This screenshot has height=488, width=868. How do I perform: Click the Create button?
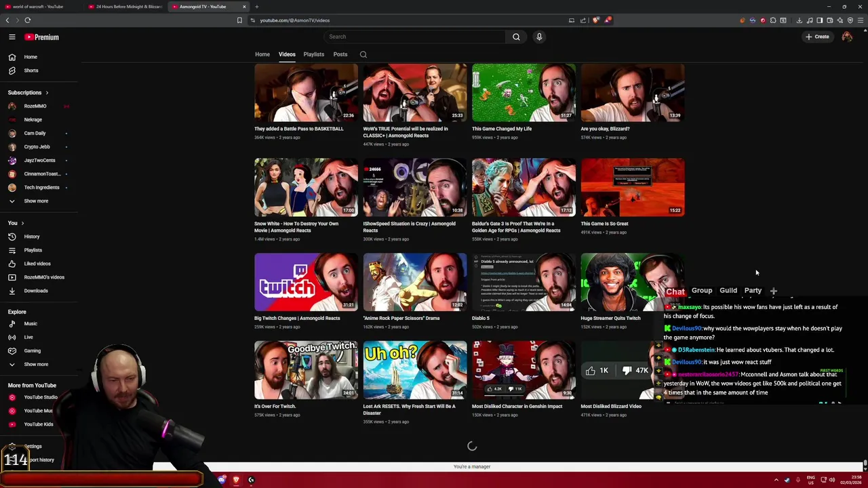817,37
